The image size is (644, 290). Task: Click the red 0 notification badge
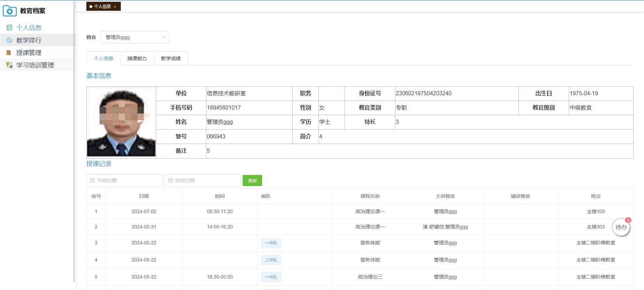click(x=628, y=220)
